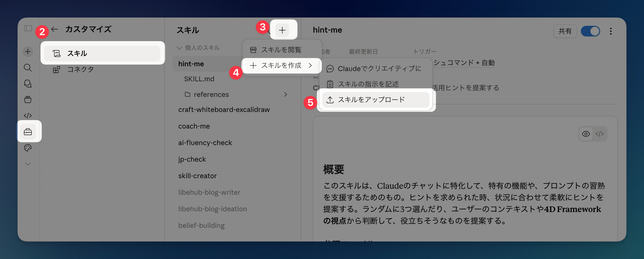
Task: Open SKILL.md file
Action: pos(199,79)
